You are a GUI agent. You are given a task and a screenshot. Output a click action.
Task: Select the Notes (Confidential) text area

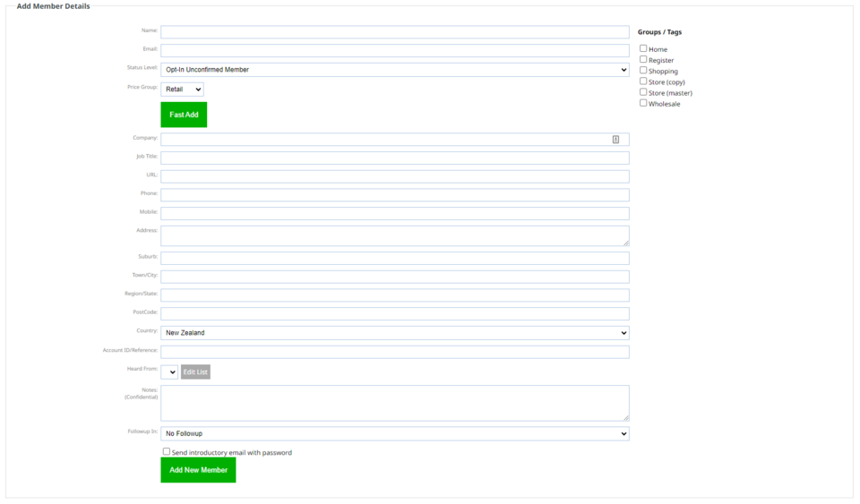pos(394,403)
